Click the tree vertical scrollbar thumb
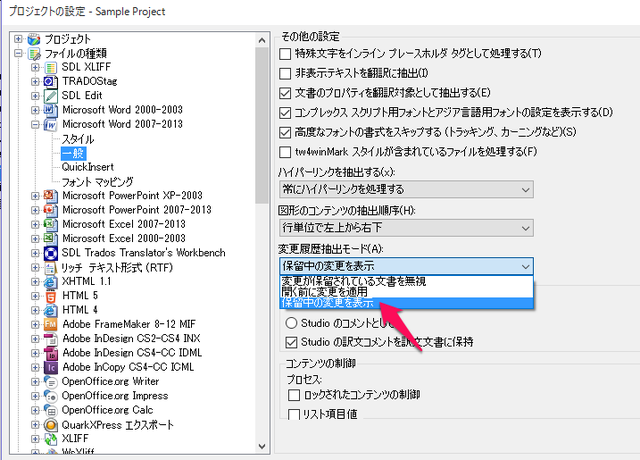The image size is (640, 460). [x=262, y=125]
